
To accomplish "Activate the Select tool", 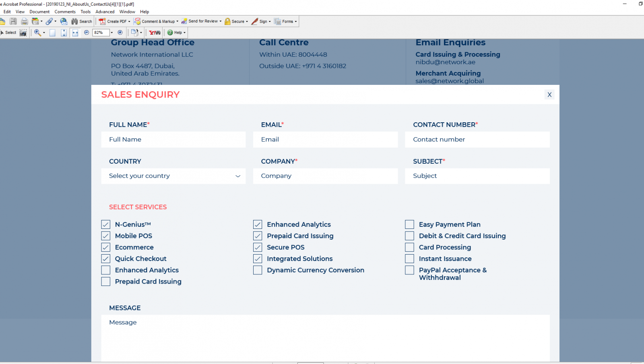I will (x=8, y=33).
